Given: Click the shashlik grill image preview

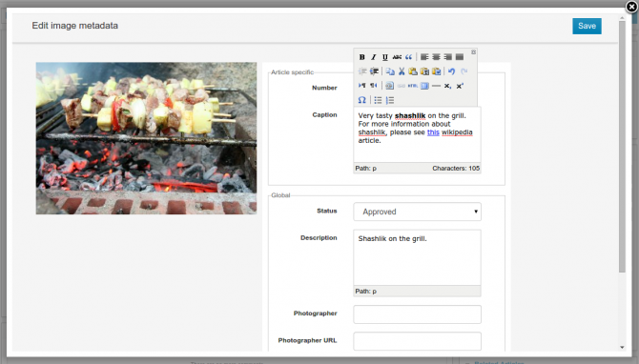Looking at the screenshot, I should [146, 138].
